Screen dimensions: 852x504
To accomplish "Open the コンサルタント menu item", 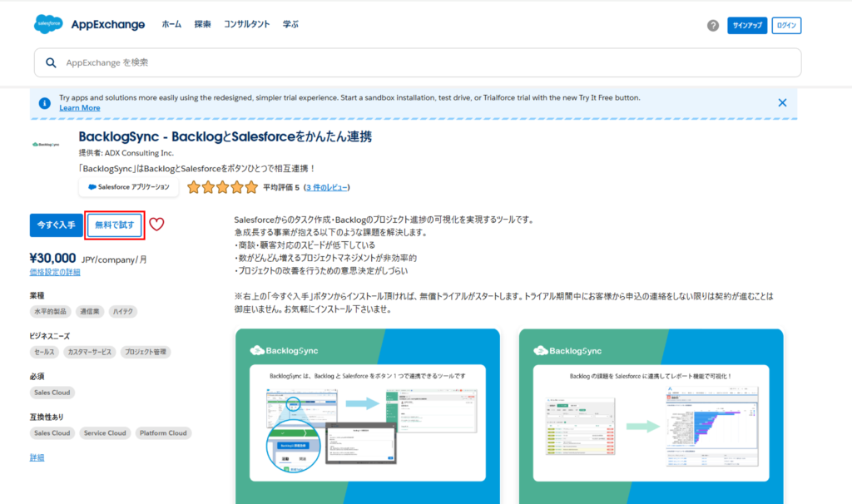I will (x=246, y=24).
